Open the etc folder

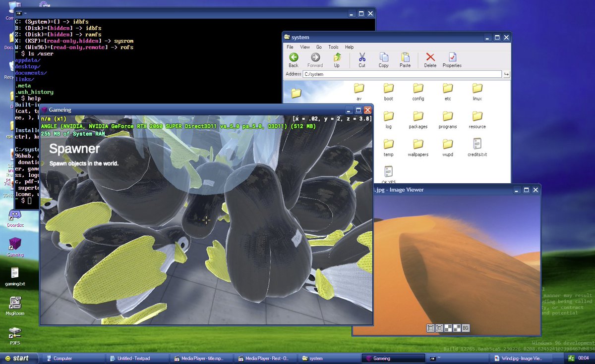pyautogui.click(x=448, y=92)
